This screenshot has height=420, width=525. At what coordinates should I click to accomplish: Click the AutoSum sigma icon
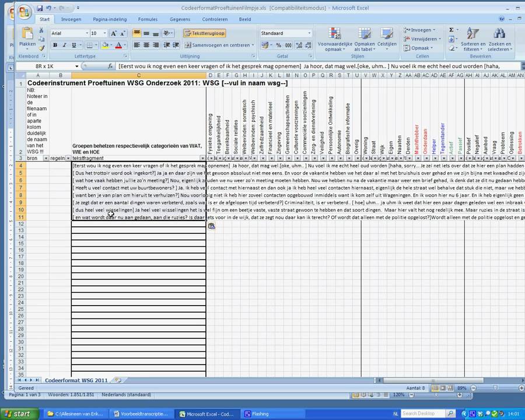(452, 30)
